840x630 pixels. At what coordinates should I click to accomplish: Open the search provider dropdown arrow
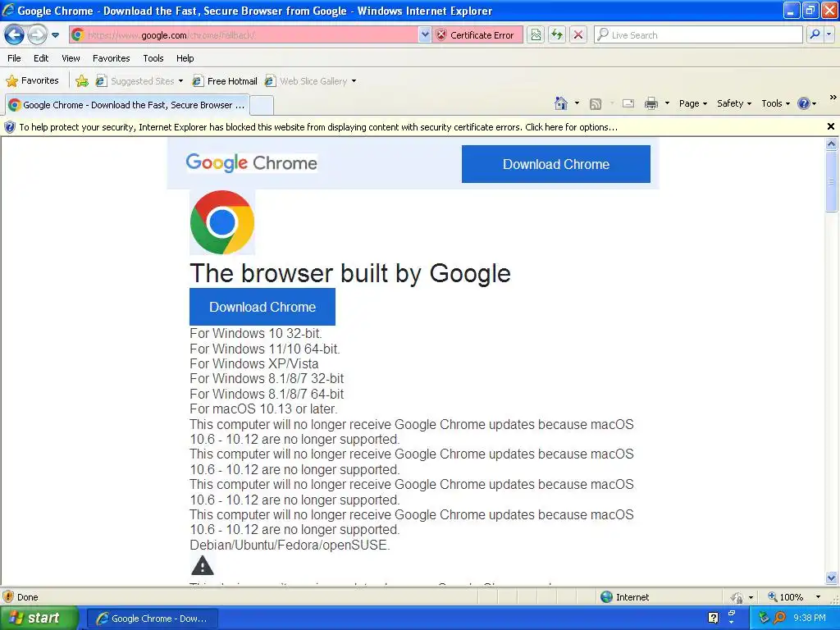[829, 34]
